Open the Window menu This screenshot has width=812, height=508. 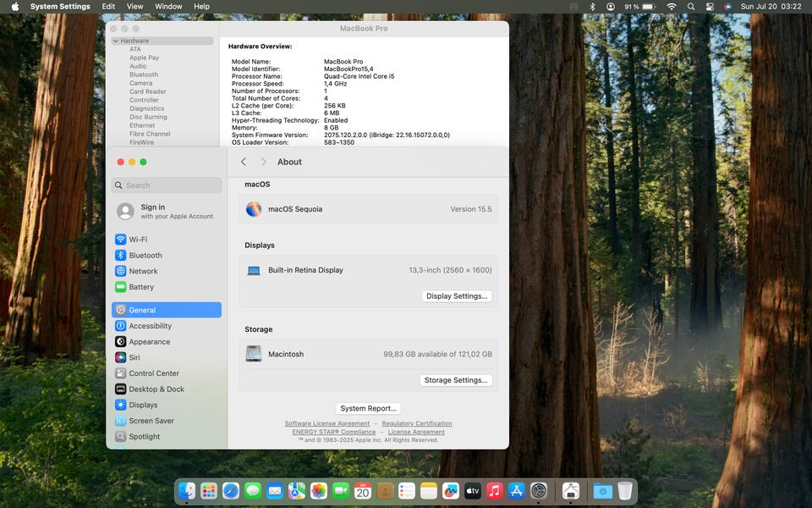[168, 7]
